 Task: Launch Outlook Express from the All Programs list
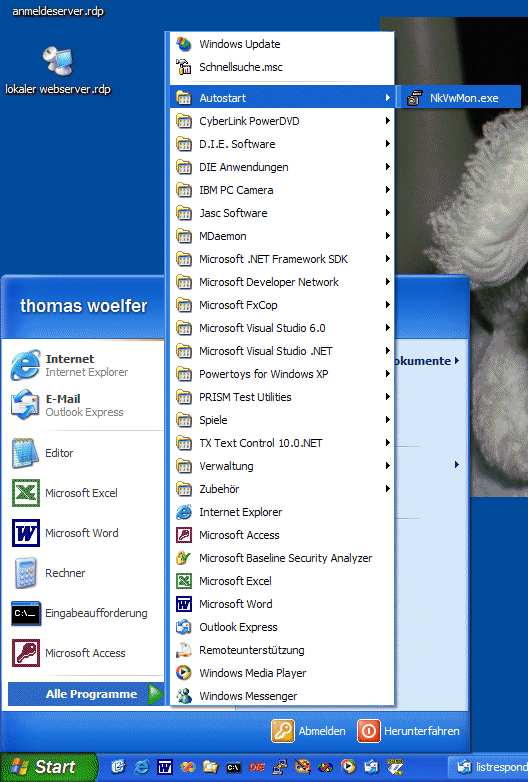coord(282,627)
